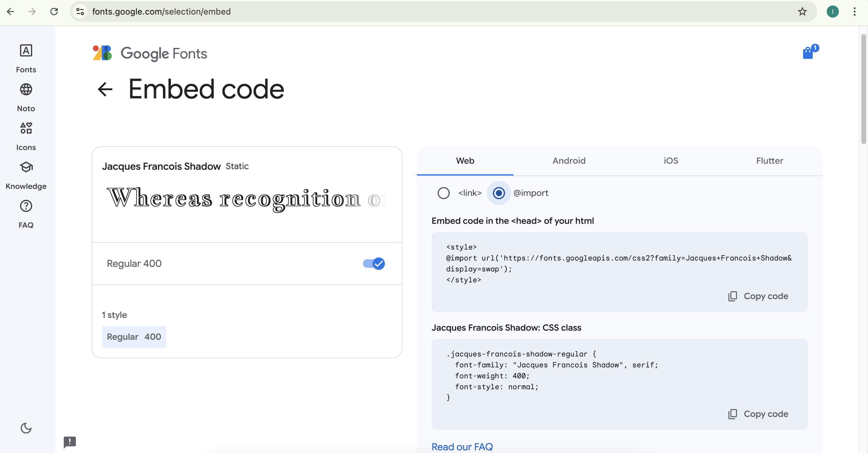Image resolution: width=868 pixels, height=453 pixels.
Task: Go back using Embed code arrow
Action: (105, 89)
